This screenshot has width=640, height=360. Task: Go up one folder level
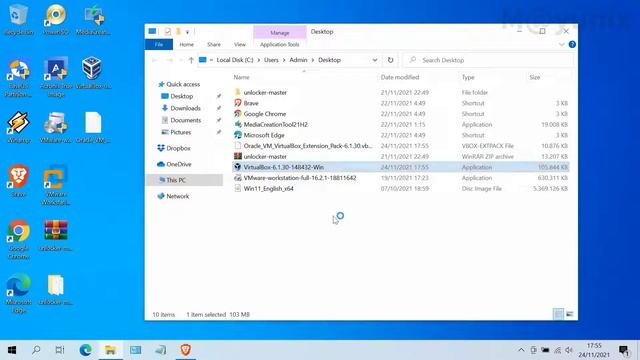click(x=191, y=60)
